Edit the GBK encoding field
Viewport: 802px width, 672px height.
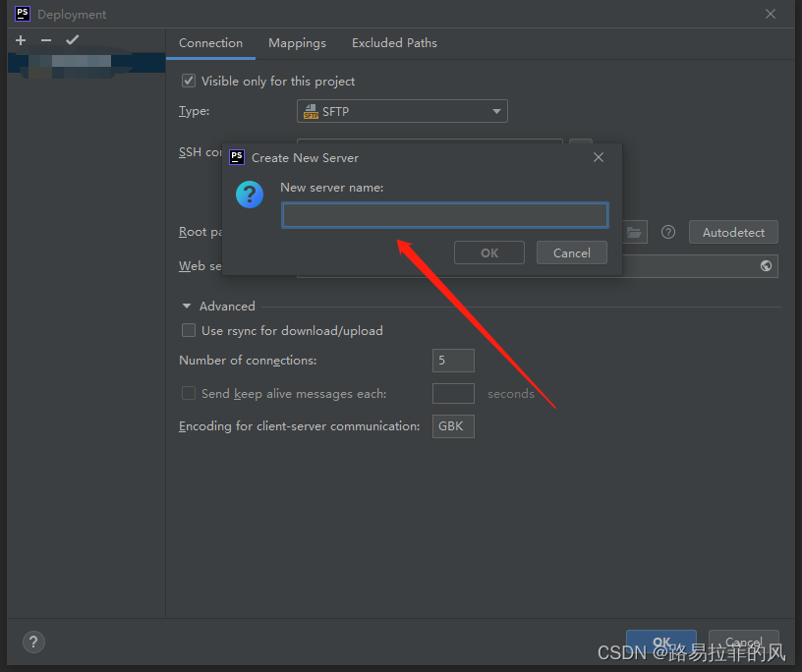tap(453, 426)
